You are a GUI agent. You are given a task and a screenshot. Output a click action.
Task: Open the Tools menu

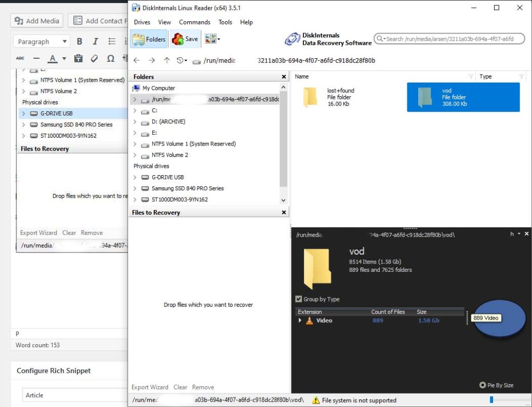click(225, 22)
